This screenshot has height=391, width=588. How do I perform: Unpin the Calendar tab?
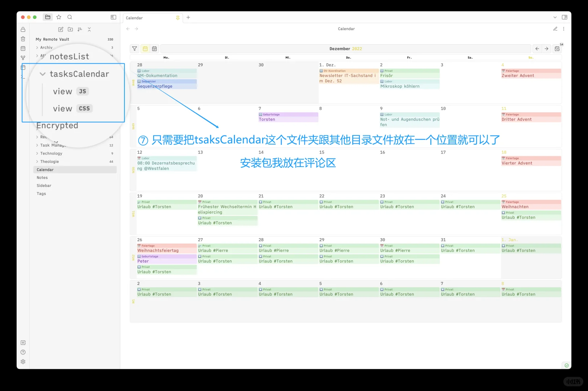click(177, 17)
